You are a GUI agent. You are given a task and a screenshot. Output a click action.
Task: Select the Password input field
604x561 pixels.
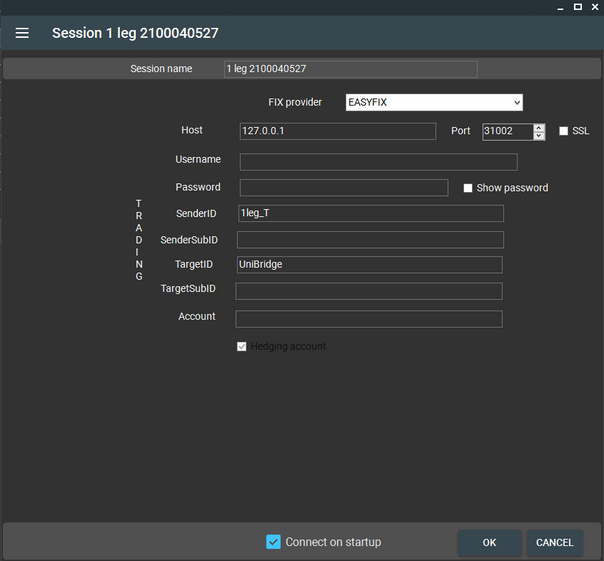coord(343,188)
